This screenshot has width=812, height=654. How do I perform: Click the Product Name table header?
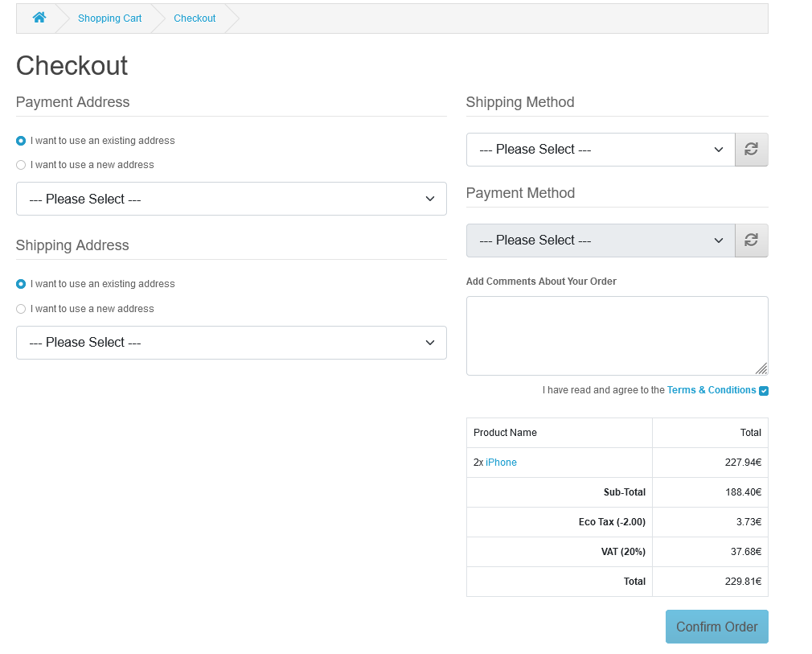click(x=505, y=432)
